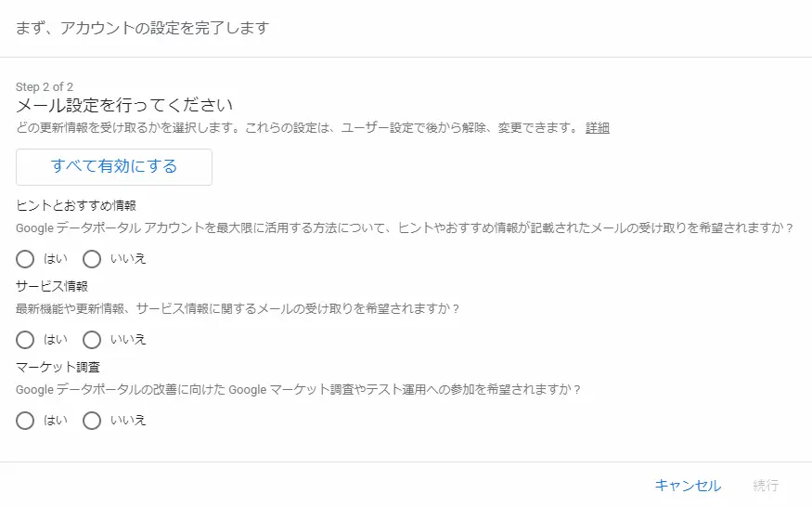812x507 pixels.
Task: Select はい for サービス情報 emails
Action: click(26, 339)
